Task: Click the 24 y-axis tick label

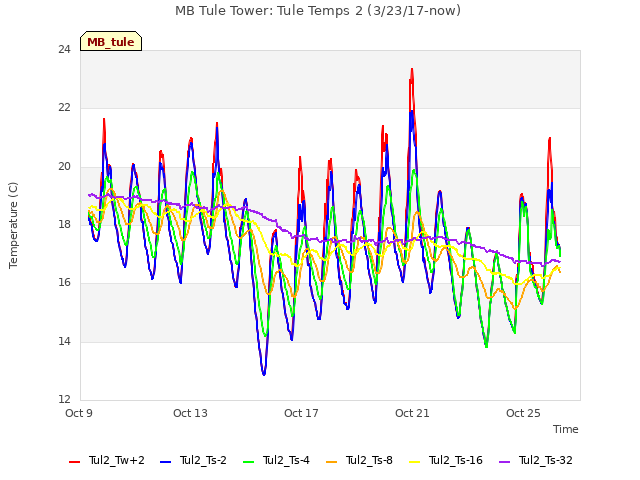Action: [64, 49]
